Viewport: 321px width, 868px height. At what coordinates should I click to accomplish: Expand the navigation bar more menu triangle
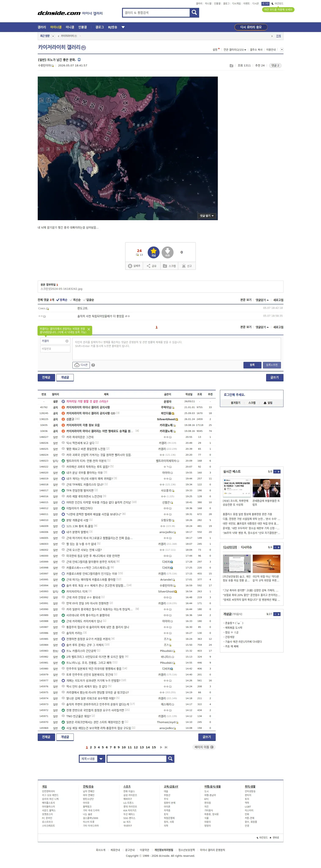pos(123,27)
